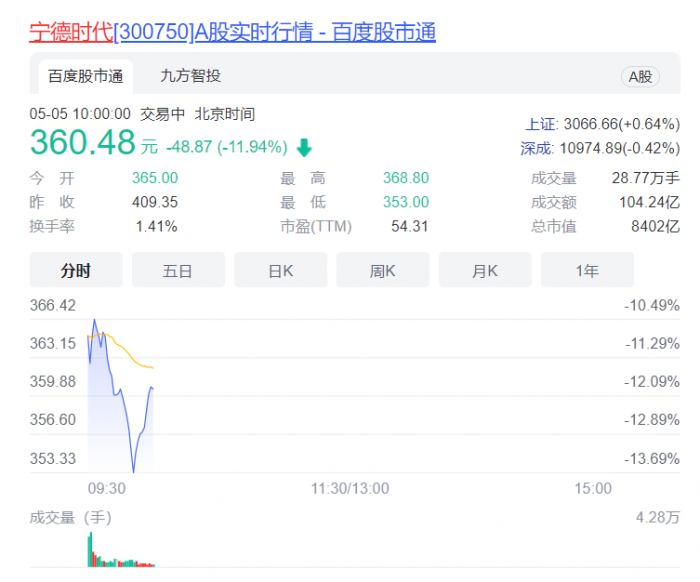Open the 宁德时代[300750] title link
Screen dimensions: 700x582
pos(233,32)
